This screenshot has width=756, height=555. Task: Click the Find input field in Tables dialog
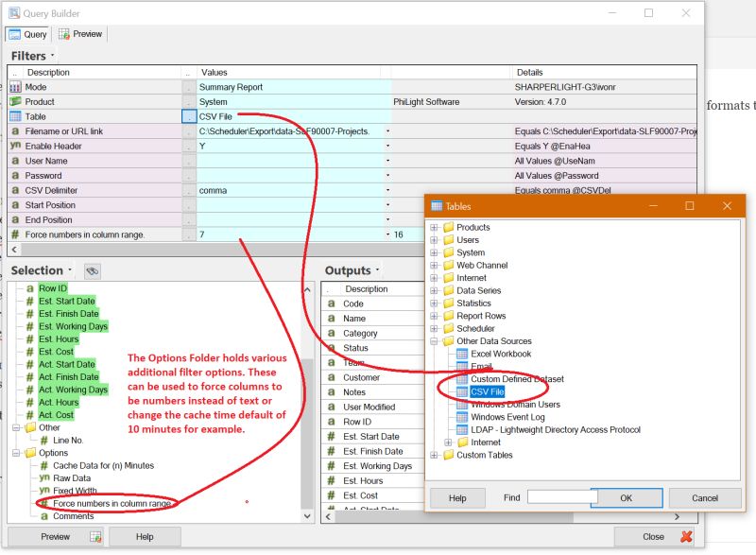(562, 497)
